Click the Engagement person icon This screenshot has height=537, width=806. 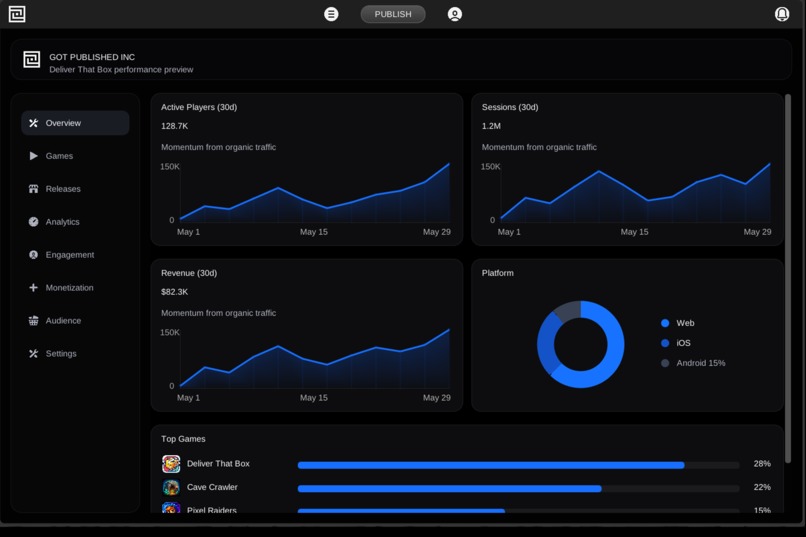coord(33,254)
